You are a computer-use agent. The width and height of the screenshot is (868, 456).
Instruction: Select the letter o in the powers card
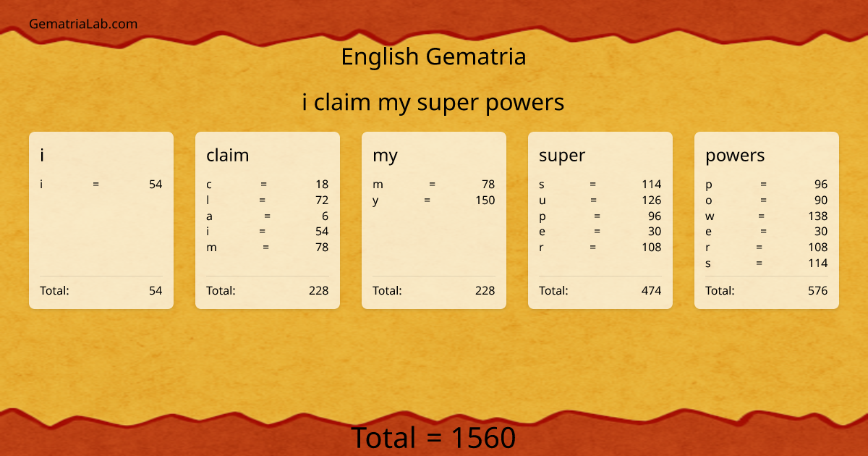coord(709,201)
